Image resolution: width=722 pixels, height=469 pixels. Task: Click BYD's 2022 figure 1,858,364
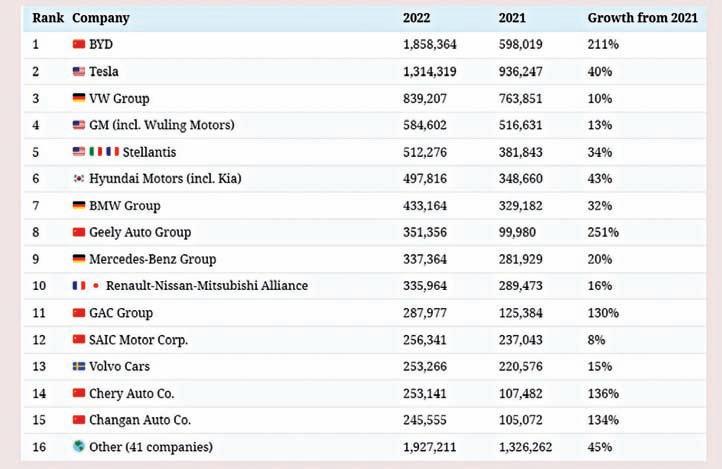[430, 45]
